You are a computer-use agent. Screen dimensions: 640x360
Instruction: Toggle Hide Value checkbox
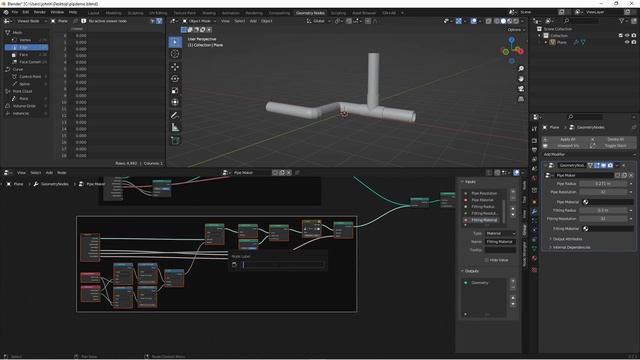[487, 260]
